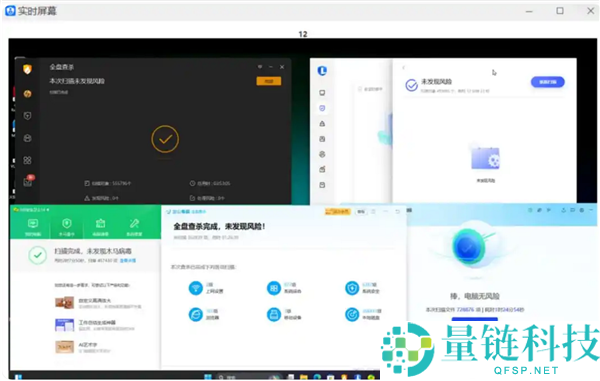Click the taskbar search box
600x381 pixels.
(x=249, y=377)
